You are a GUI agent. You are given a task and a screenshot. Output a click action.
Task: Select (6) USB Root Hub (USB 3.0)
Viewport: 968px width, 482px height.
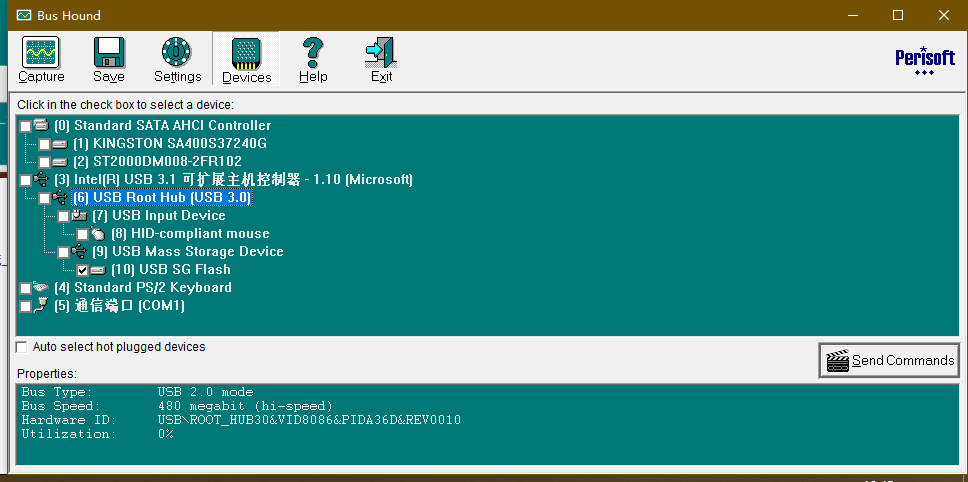point(162,197)
